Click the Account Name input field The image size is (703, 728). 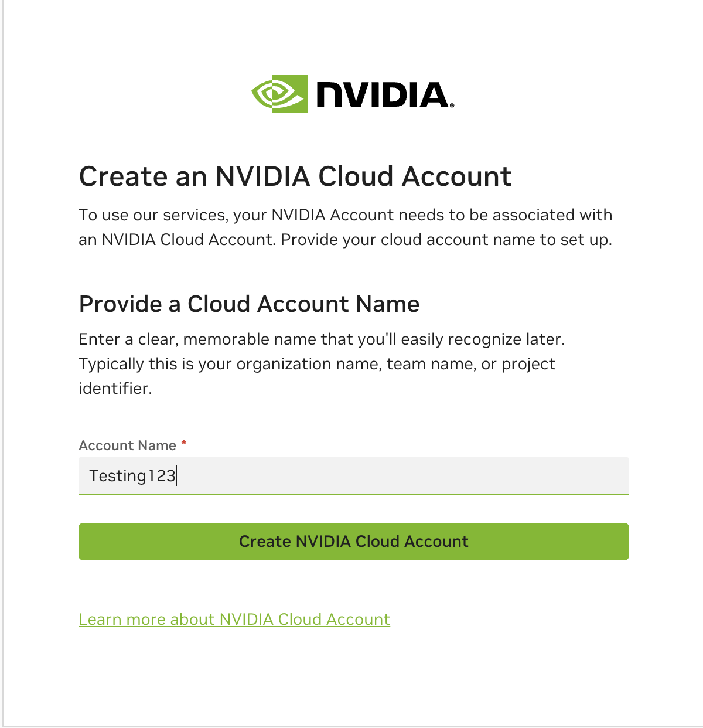(353, 475)
